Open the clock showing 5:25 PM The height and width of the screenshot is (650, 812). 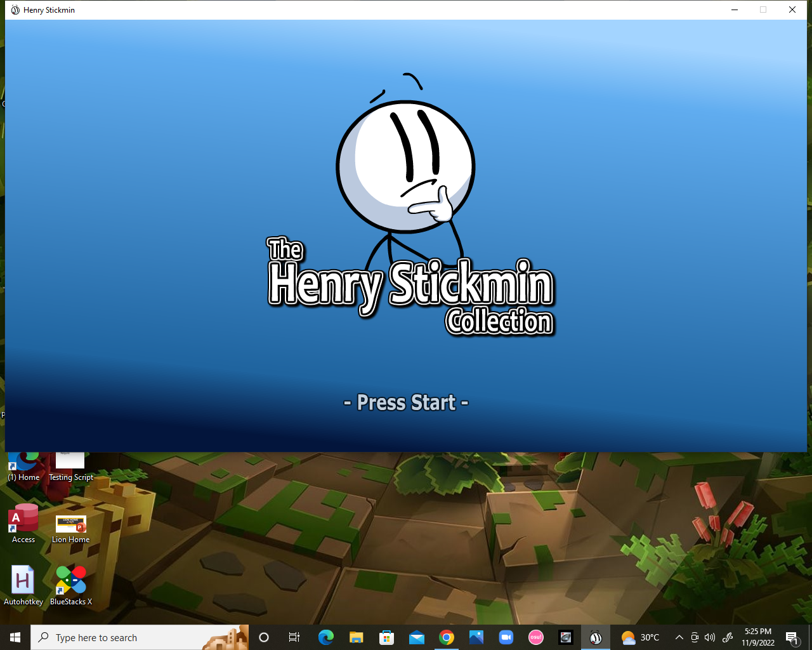[x=758, y=637]
